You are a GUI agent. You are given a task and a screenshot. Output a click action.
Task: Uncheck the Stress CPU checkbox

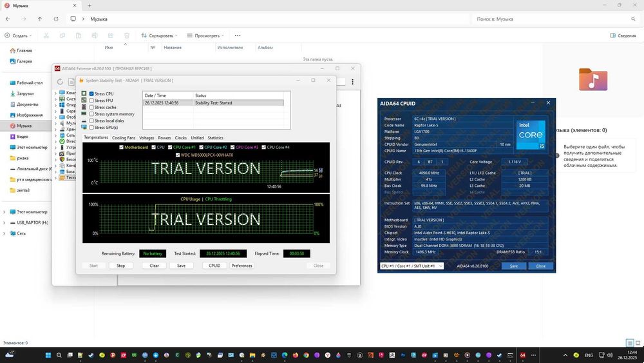[x=91, y=93]
